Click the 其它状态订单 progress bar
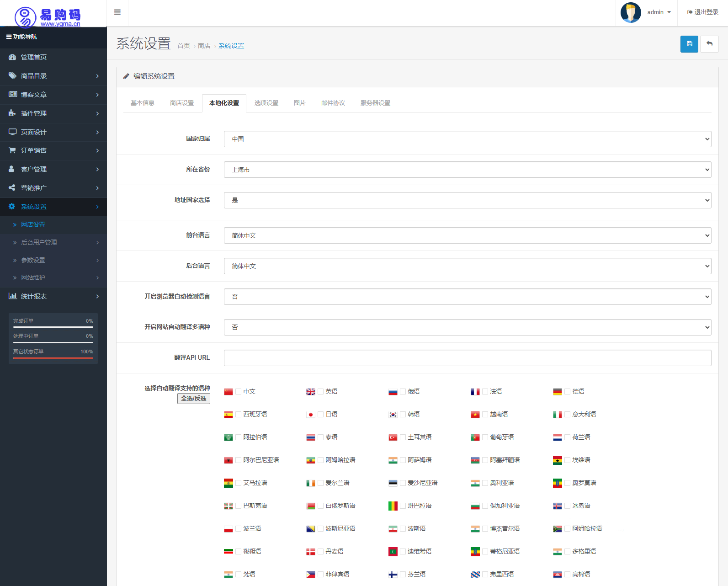The image size is (728, 586). [53, 358]
